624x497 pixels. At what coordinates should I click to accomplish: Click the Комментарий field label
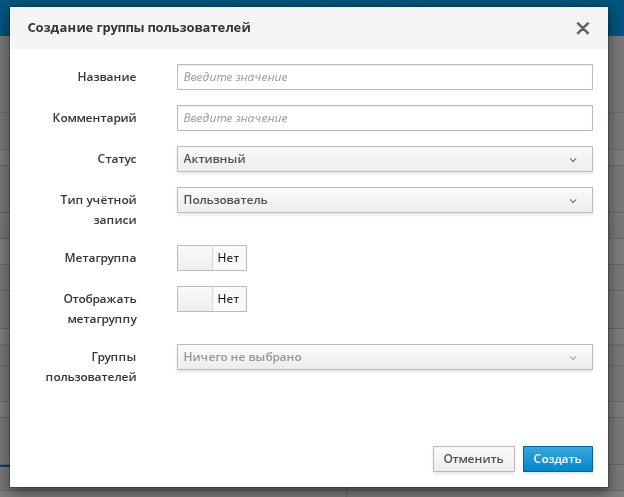(x=94, y=118)
